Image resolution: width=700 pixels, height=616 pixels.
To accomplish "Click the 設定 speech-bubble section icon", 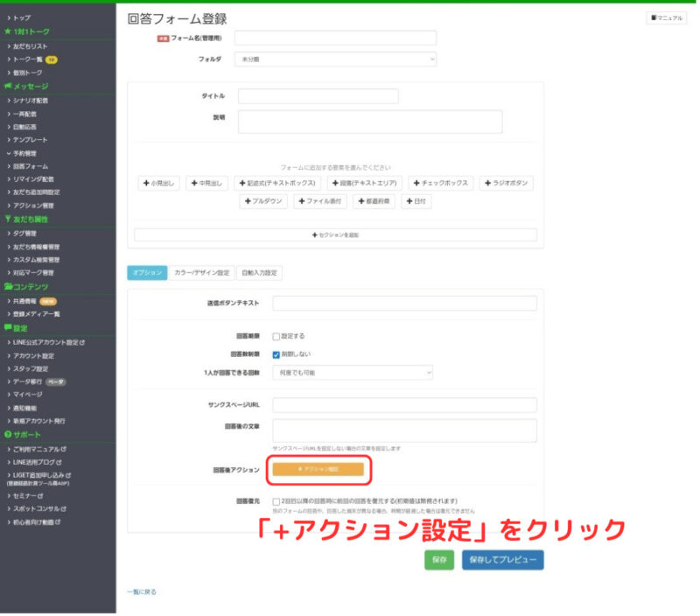I will point(8,328).
